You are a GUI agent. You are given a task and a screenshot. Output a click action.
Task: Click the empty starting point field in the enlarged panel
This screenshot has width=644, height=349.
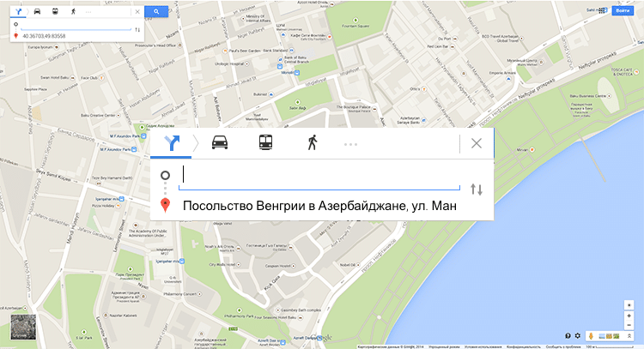pyautogui.click(x=319, y=175)
